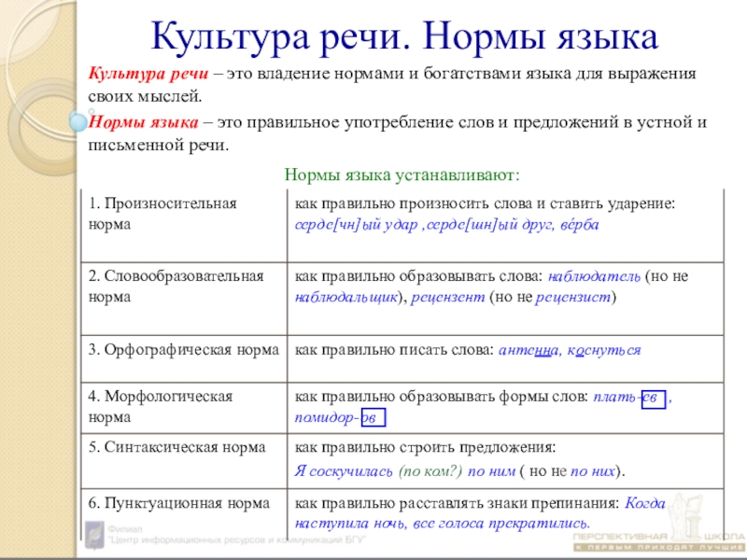Click the blue word "рецензист"

click(x=573, y=298)
